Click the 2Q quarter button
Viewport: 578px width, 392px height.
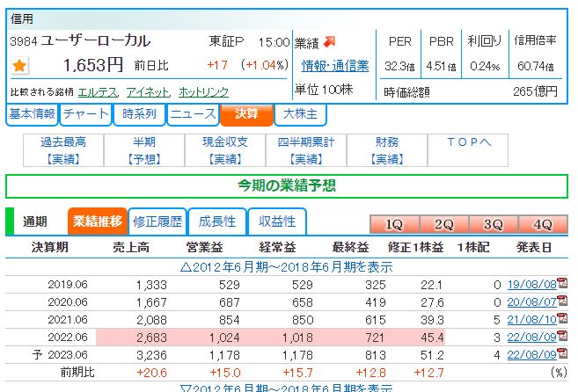pyautogui.click(x=443, y=224)
